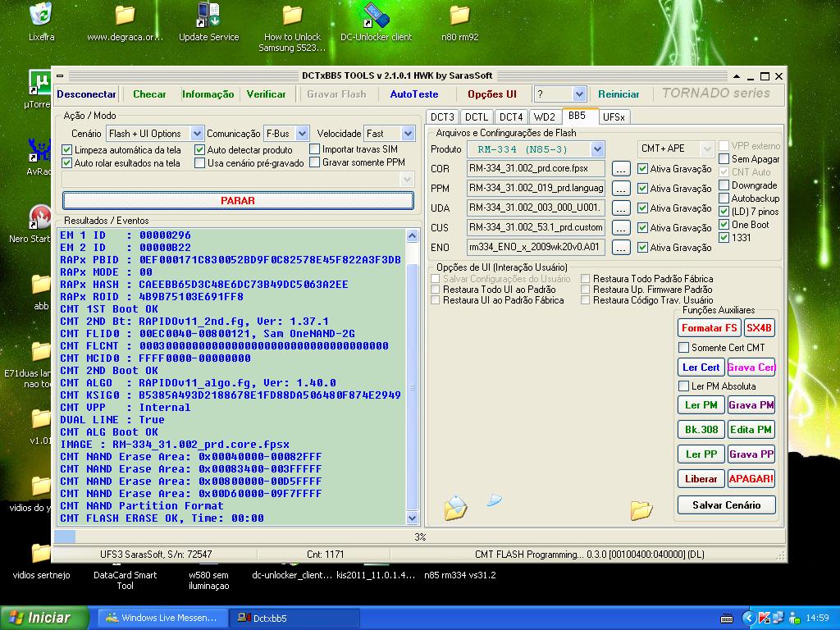Browse for CUS file with ellipsis button
Screen dimensions: 840x630
(x=620, y=228)
